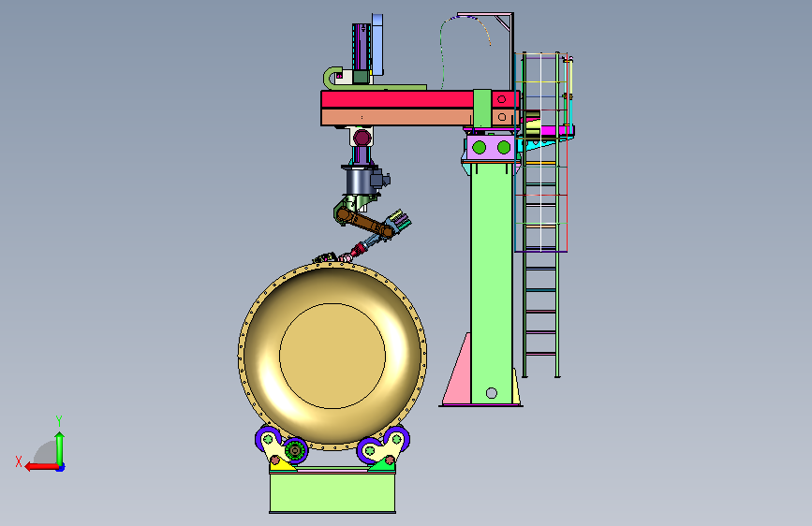Select the right green circle on violet carriage
The image size is (812, 526).
[x=504, y=148]
